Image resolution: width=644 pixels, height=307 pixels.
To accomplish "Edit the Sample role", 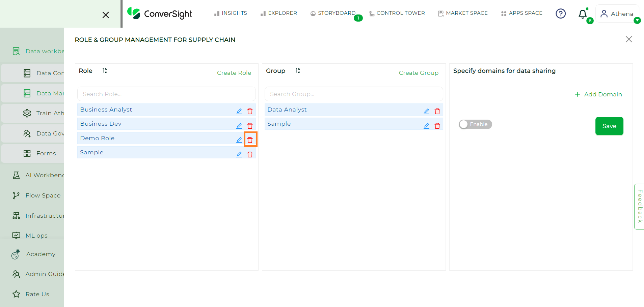I will 239,154.
